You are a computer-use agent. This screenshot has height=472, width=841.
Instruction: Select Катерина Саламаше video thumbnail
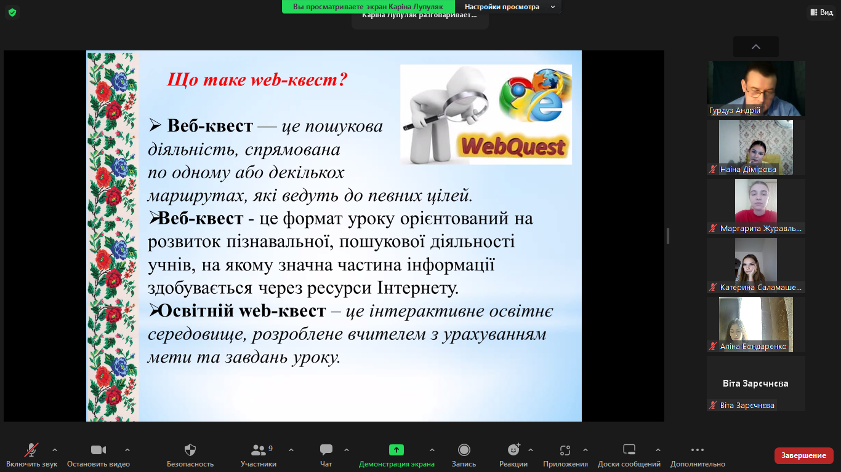click(756, 265)
